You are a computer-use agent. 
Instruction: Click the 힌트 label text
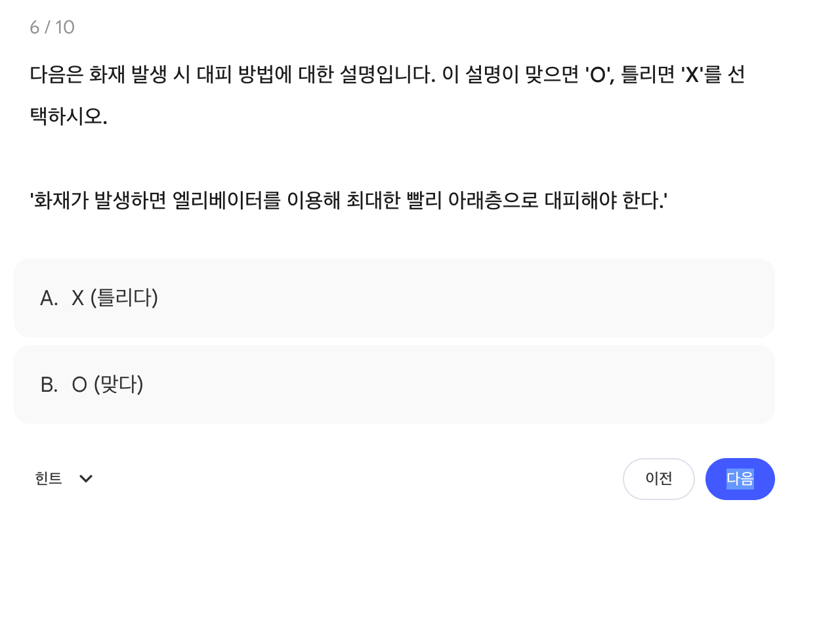coord(49,478)
